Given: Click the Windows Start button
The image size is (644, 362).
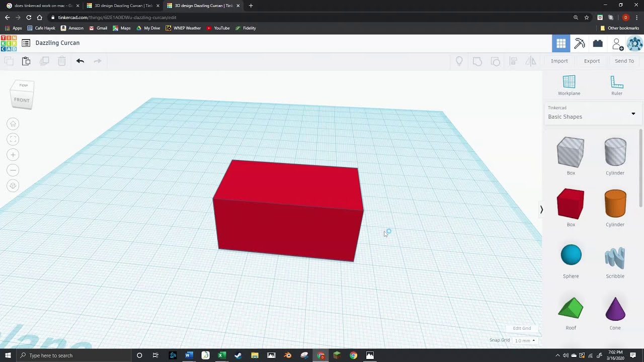Looking at the screenshot, I should coord(8,355).
